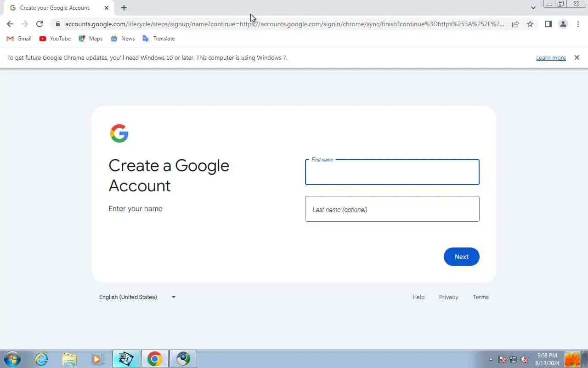Bookmark this page with the star icon

(x=530, y=24)
